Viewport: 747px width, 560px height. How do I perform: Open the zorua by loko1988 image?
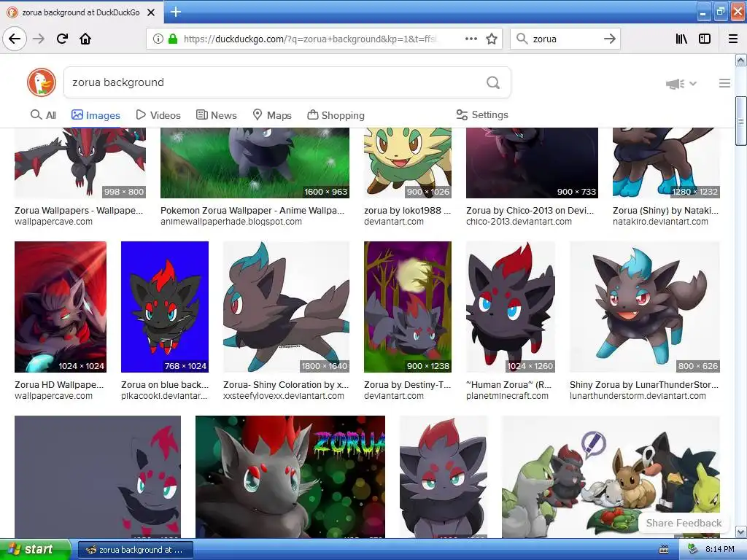coord(407,163)
